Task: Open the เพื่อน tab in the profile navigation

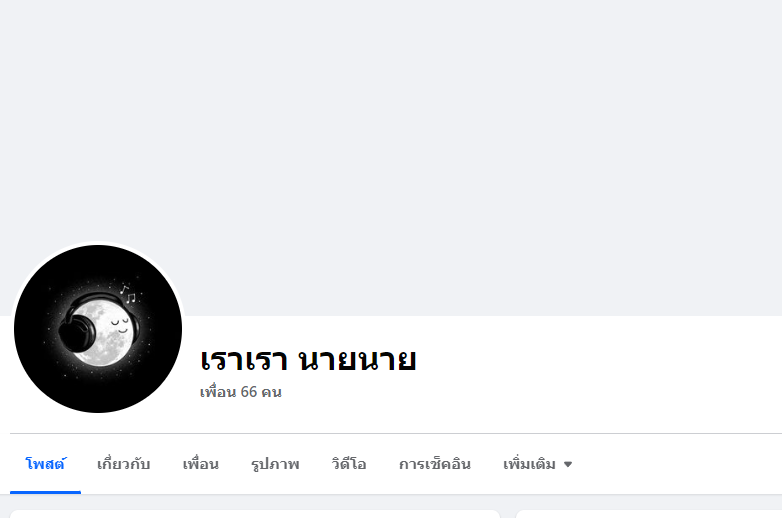Action: 200,464
